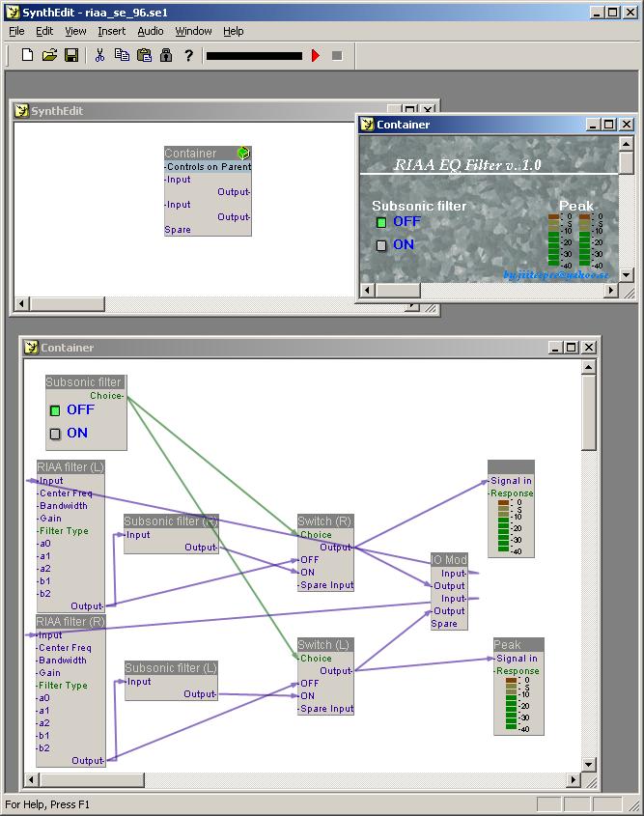The height and width of the screenshot is (816, 644).
Task: Select the Switch (R) module header
Action: click(325, 521)
